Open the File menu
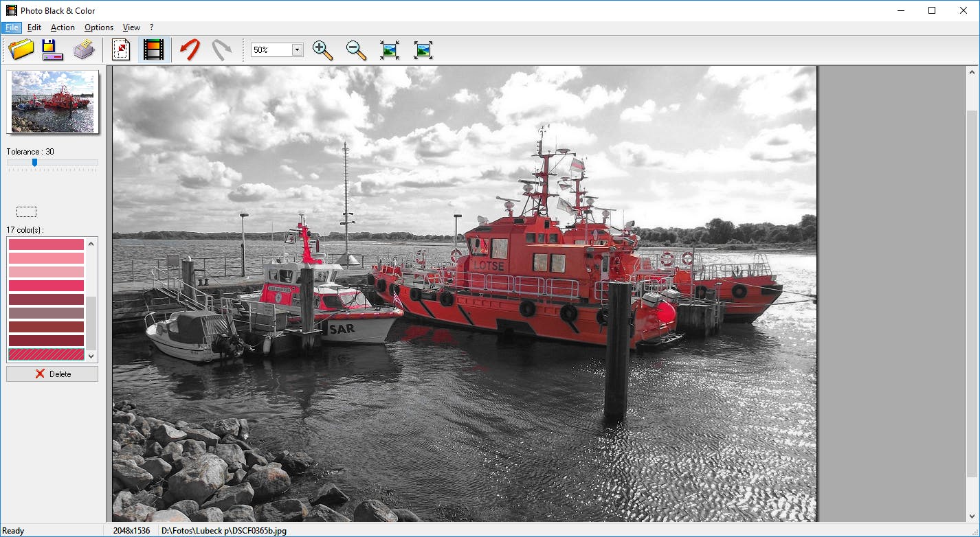 tap(12, 27)
